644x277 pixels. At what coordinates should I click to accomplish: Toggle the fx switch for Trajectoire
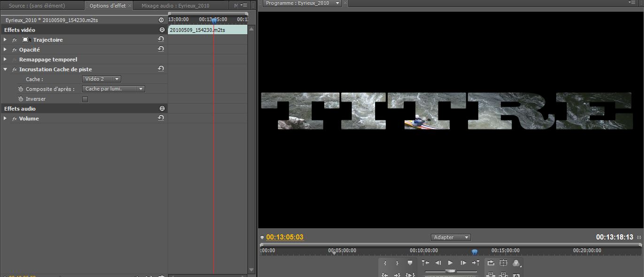tap(15, 40)
